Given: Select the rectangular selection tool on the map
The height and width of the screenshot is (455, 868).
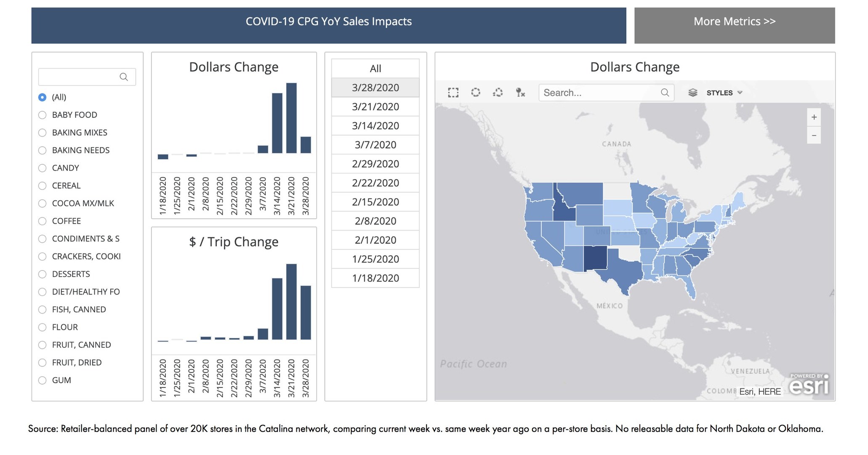Looking at the screenshot, I should [x=453, y=93].
